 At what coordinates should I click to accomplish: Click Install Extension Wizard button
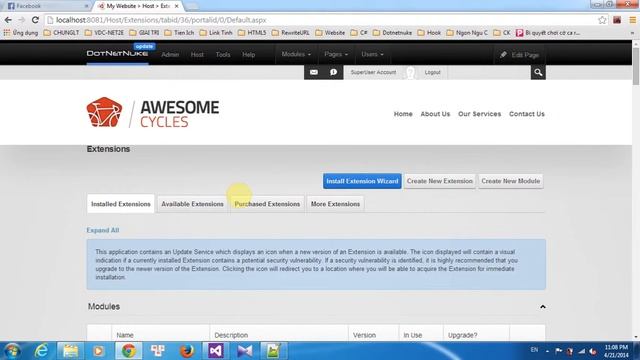point(362,181)
